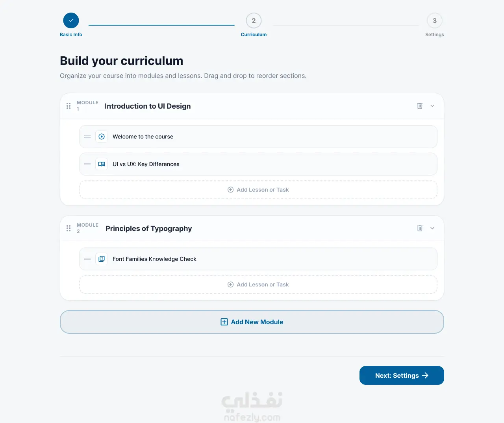Image resolution: width=504 pixels, height=423 pixels.
Task: Click the book icon for UI vs UX lesson
Action: click(x=102, y=164)
